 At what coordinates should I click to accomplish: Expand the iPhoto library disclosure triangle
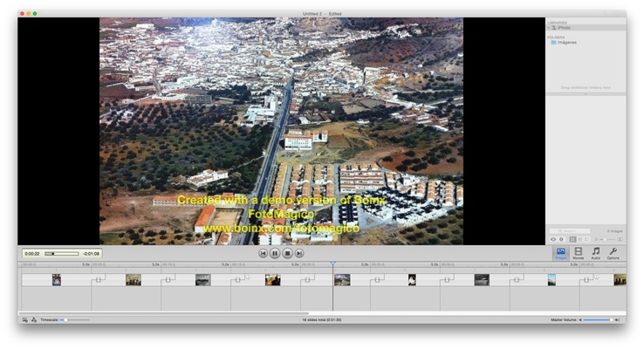point(548,28)
